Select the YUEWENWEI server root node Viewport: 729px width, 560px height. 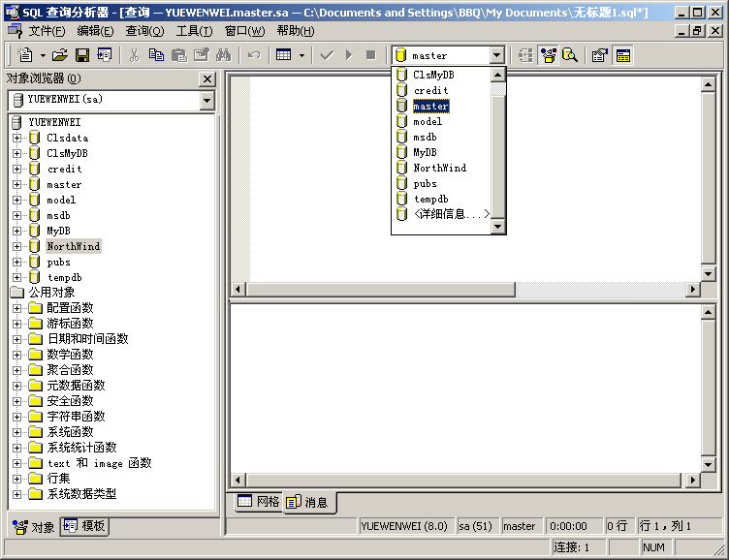(54, 123)
